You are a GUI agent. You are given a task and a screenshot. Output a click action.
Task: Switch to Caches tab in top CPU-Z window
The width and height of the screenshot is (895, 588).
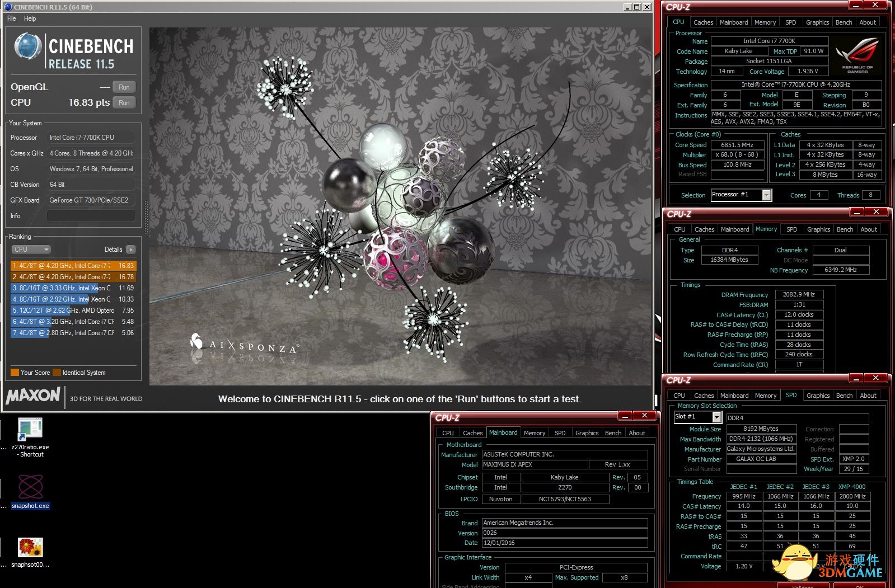[x=703, y=22]
